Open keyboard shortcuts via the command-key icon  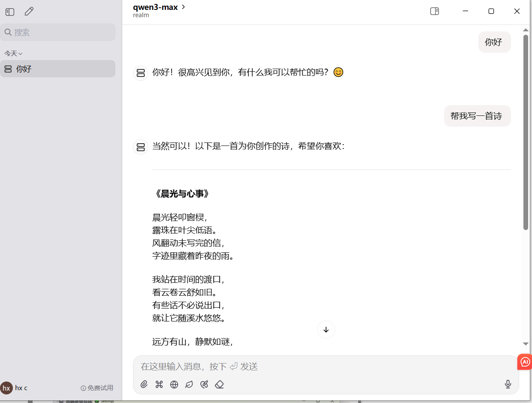click(x=159, y=384)
